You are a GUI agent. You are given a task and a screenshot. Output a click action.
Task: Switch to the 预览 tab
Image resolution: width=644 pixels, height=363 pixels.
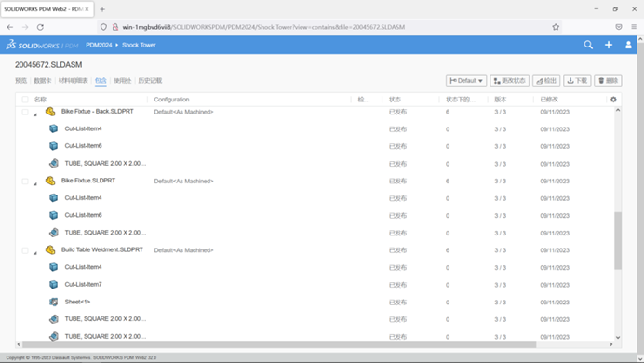point(21,80)
